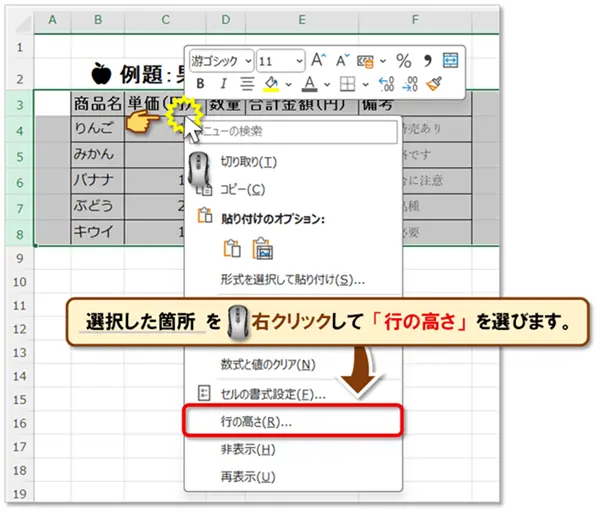The width and height of the screenshot is (600, 512).
Task: Select column C header
Action: (x=165, y=20)
